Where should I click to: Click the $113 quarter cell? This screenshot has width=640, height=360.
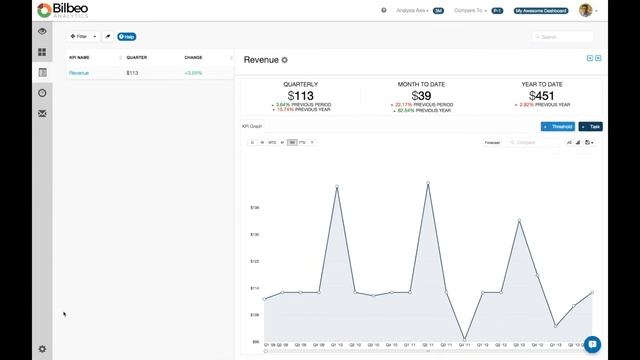coord(132,73)
